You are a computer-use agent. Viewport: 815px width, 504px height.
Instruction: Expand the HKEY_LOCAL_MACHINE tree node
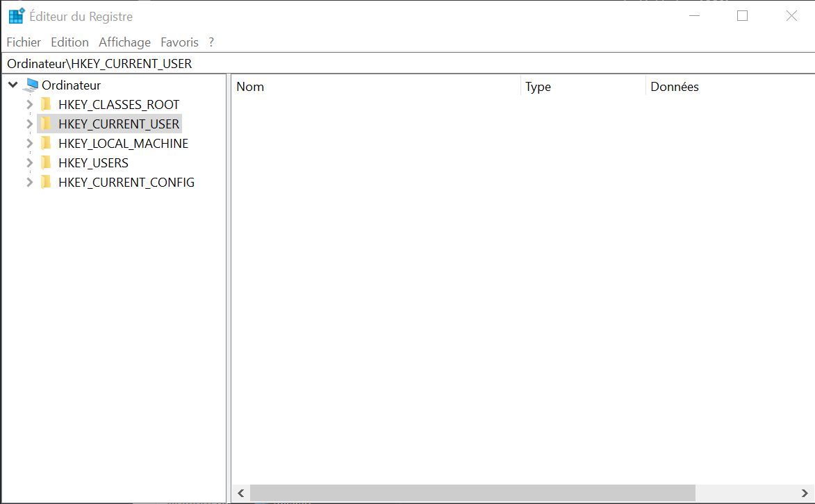pyautogui.click(x=29, y=143)
